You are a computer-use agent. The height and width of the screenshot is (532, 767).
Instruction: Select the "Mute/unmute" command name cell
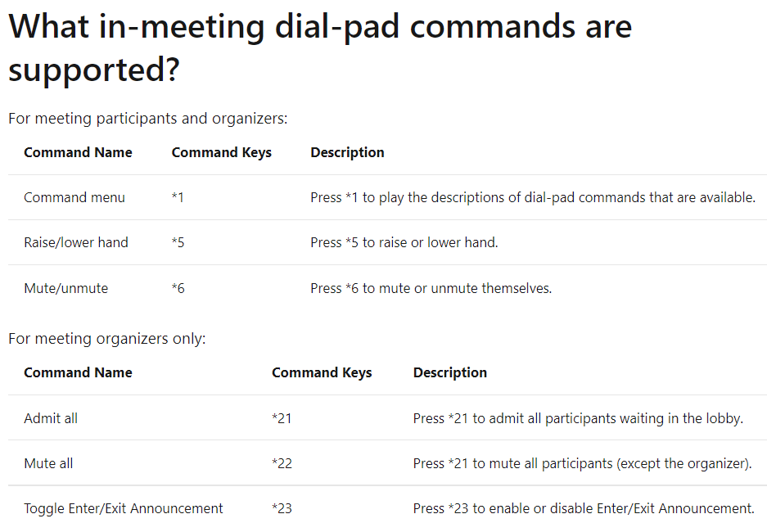point(65,288)
